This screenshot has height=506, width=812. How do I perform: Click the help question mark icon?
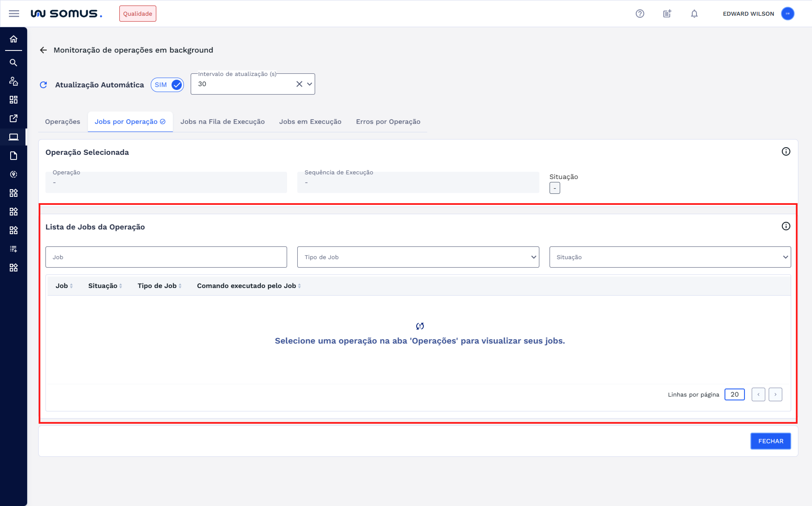(x=640, y=14)
